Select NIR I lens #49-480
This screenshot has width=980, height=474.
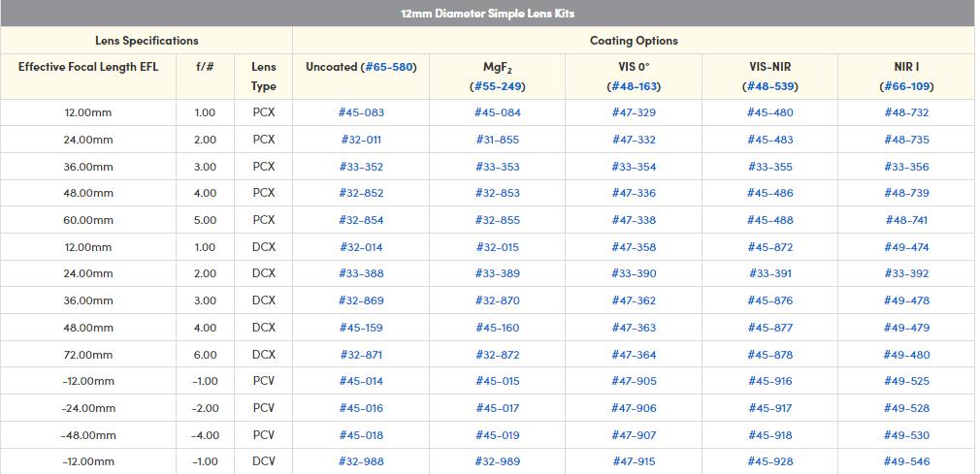click(x=906, y=355)
